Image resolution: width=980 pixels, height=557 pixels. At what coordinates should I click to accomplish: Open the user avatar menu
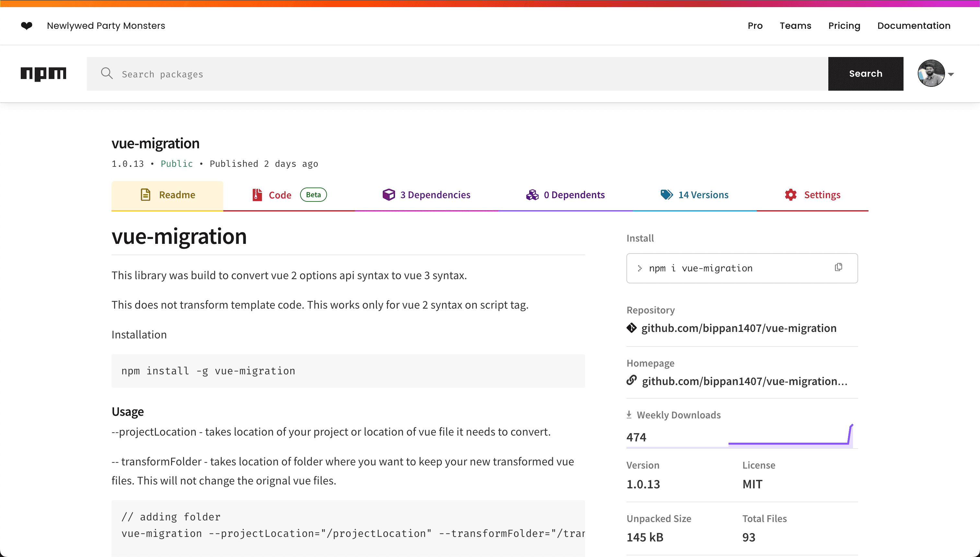(931, 74)
